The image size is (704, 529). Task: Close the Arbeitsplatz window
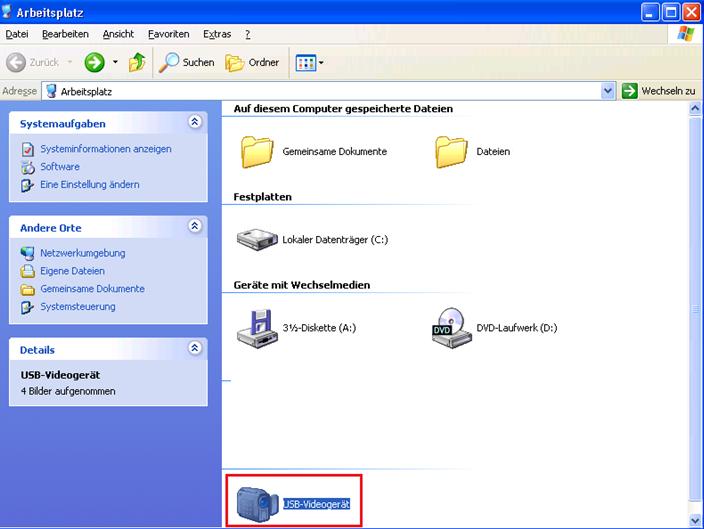point(691,12)
